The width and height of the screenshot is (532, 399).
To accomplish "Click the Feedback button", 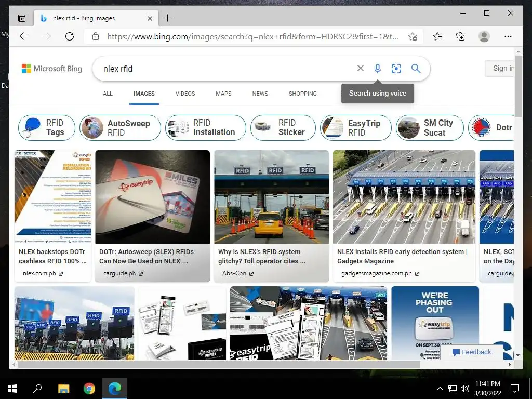I will 472,352.
